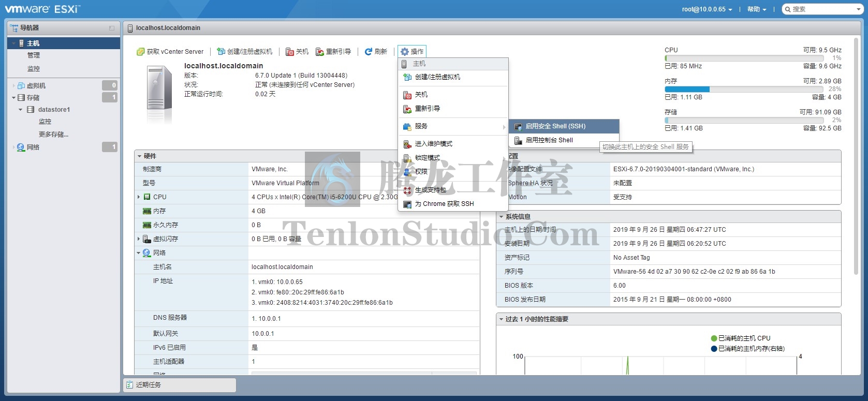Viewport: 868px width, 401px height.
Task: Select 为 Chrome 获取 SSH entry
Action: (453, 204)
